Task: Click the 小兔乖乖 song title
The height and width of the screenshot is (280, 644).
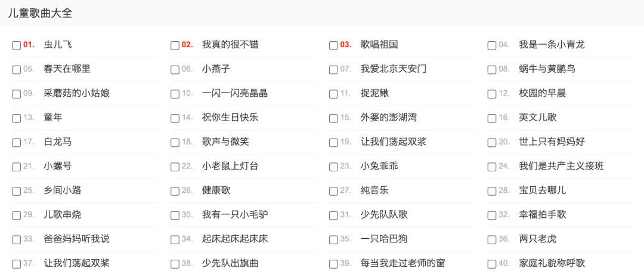Action: tap(379, 166)
